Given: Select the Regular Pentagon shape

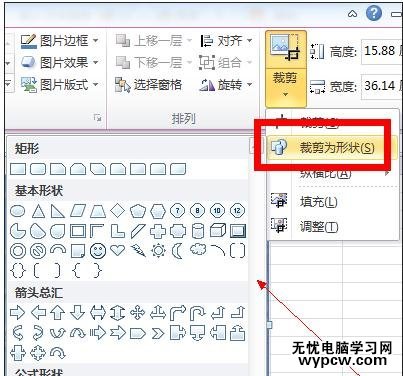Looking at the screenshot, I should point(138,211).
